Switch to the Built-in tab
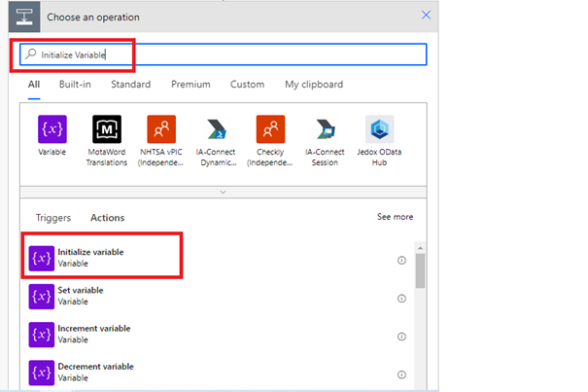The image size is (588, 392). coord(75,84)
